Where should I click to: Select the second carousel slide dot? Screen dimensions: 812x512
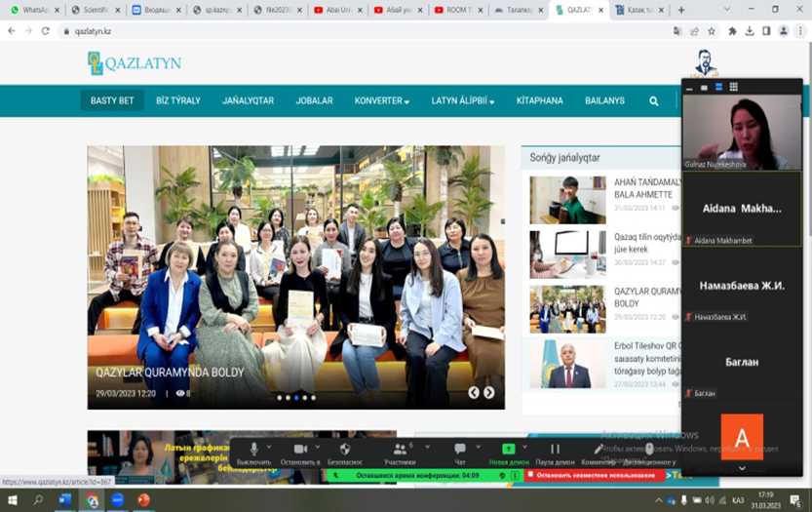click(287, 398)
